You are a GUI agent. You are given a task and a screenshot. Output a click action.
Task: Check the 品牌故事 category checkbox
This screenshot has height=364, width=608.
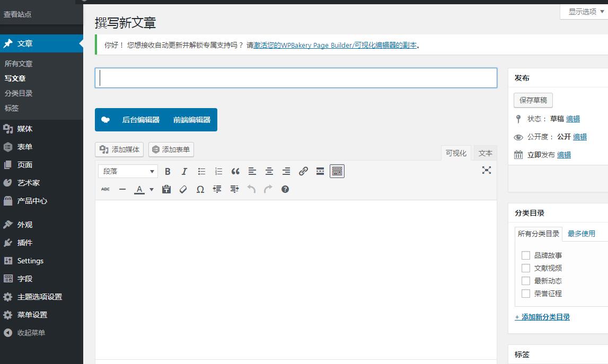click(x=526, y=255)
